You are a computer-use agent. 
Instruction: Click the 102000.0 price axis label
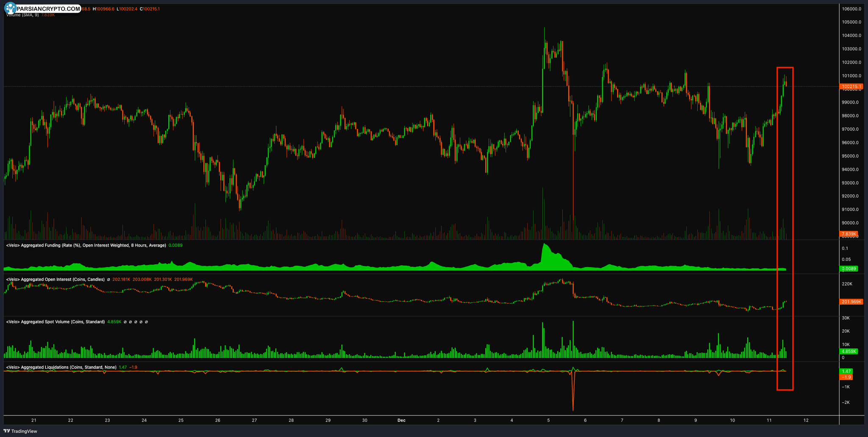coord(851,62)
